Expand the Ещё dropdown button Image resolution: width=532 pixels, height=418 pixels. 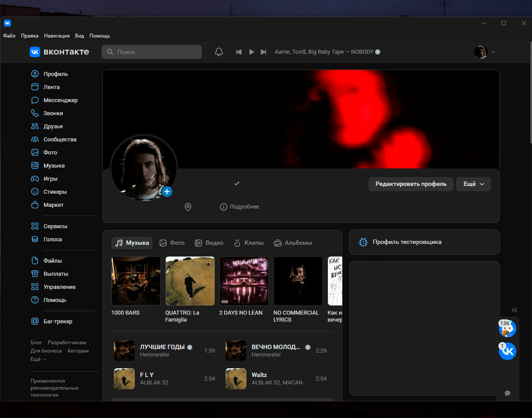[474, 184]
